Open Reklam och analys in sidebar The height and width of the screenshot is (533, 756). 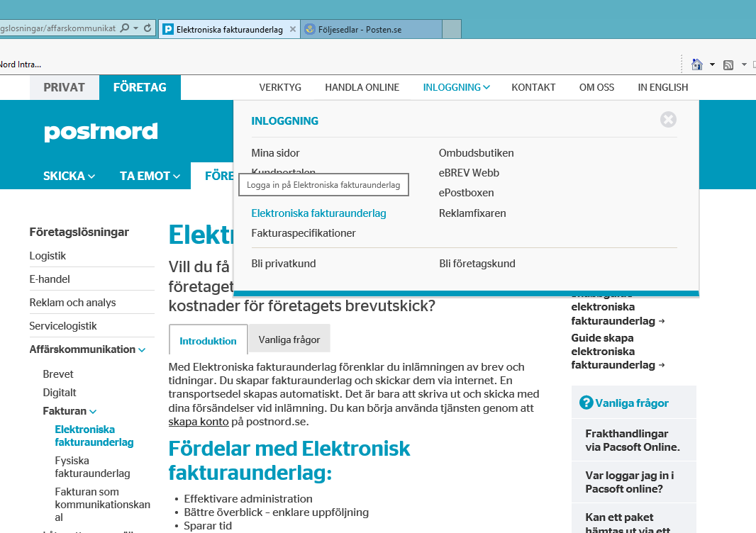pyautogui.click(x=73, y=303)
